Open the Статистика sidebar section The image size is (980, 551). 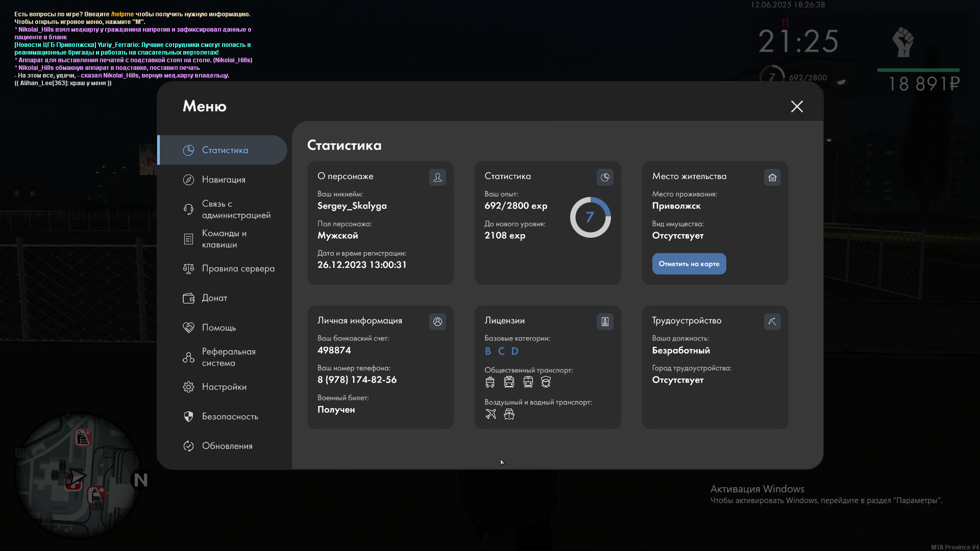tap(223, 150)
